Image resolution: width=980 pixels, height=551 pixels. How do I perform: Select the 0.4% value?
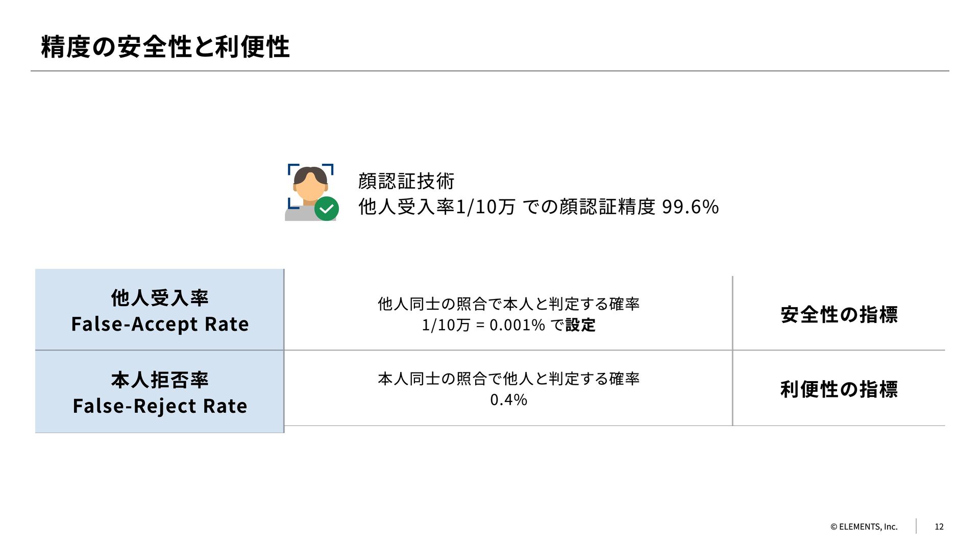[x=508, y=400]
